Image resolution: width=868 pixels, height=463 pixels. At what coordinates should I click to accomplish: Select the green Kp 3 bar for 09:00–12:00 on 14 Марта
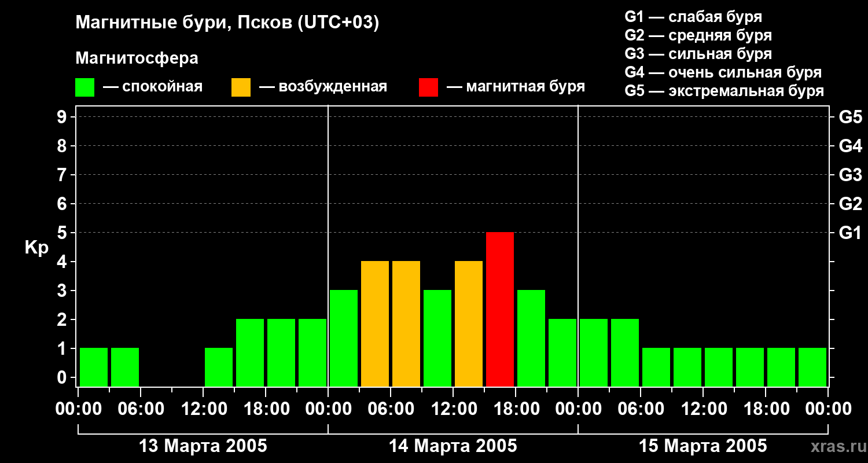pos(437,338)
